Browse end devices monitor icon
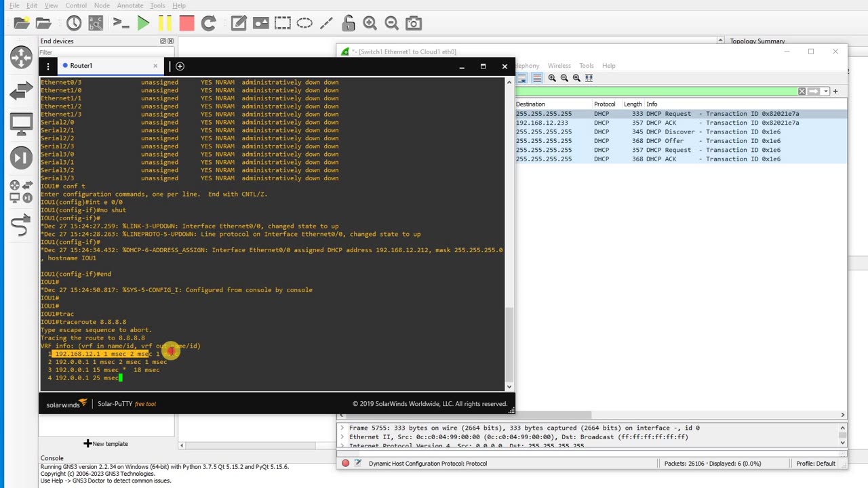Image resolution: width=868 pixels, height=488 pixels. pos(21,124)
